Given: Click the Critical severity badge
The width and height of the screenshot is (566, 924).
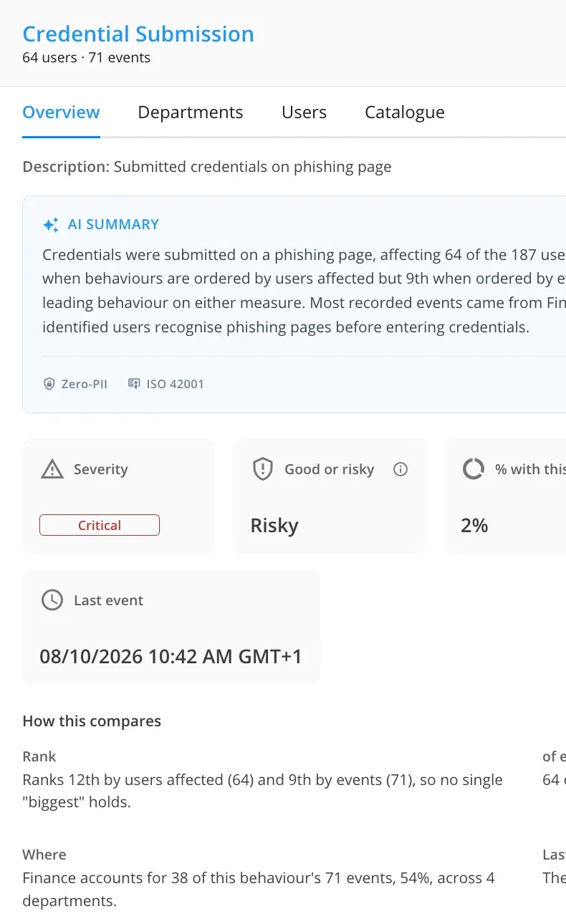Looking at the screenshot, I should click(x=100, y=525).
